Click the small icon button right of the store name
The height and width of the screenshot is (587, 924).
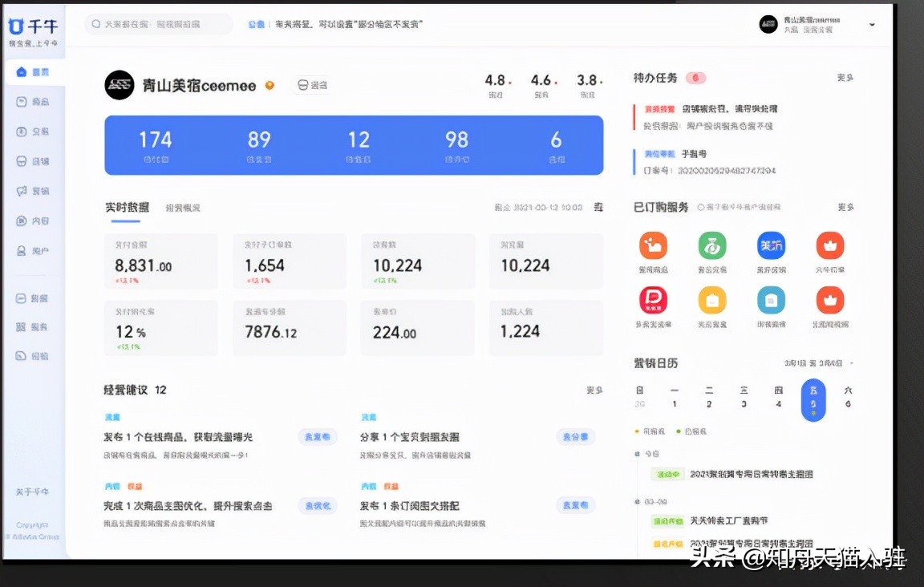[312, 86]
